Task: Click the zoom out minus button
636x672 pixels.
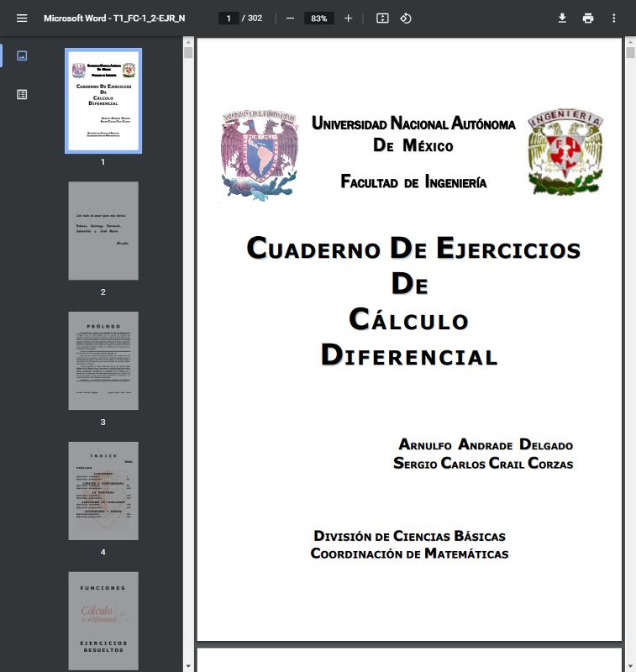Action: coord(290,18)
